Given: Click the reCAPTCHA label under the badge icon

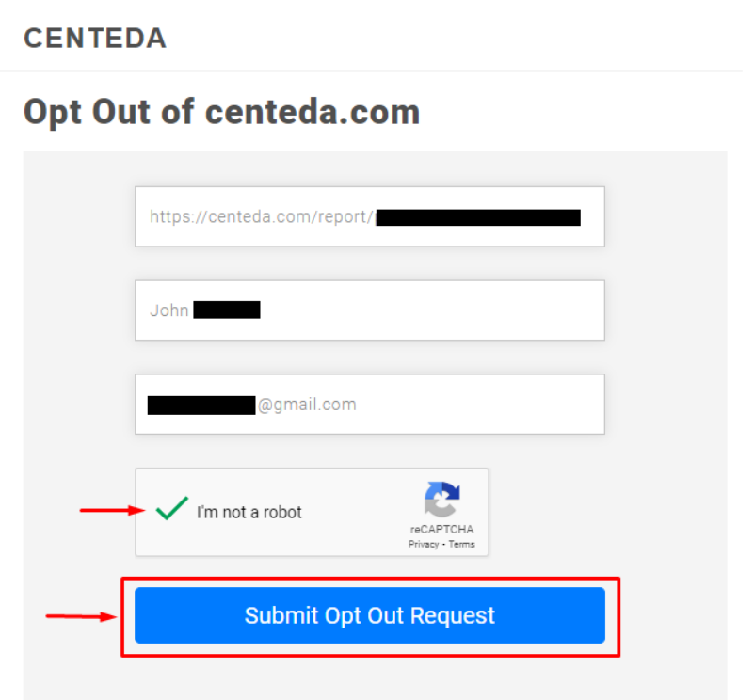Looking at the screenshot, I should coord(442,528).
